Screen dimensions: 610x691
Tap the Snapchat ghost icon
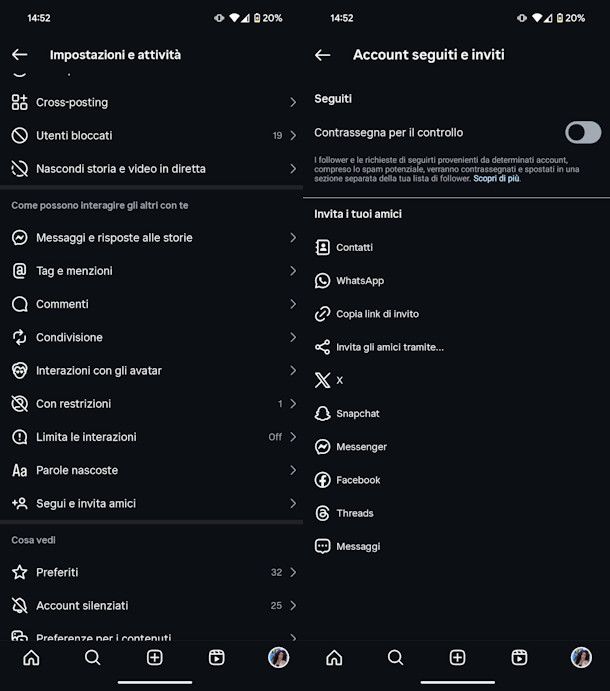coord(322,414)
